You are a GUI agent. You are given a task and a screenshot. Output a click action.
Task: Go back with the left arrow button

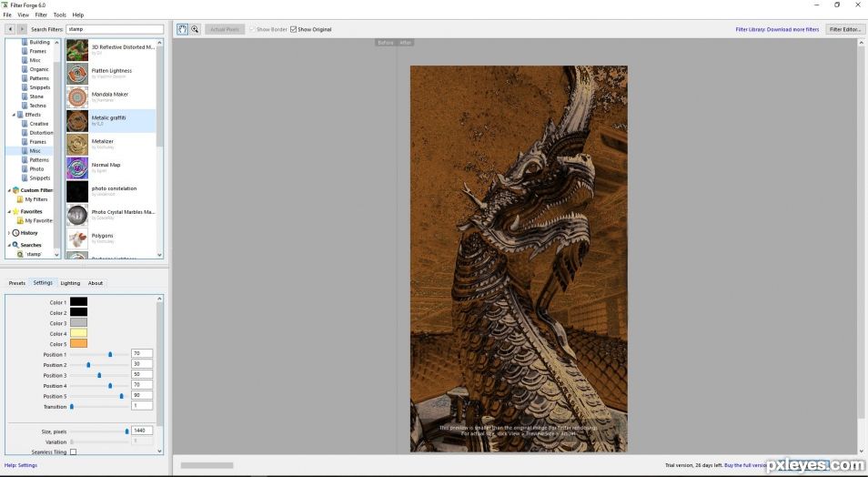click(10, 29)
